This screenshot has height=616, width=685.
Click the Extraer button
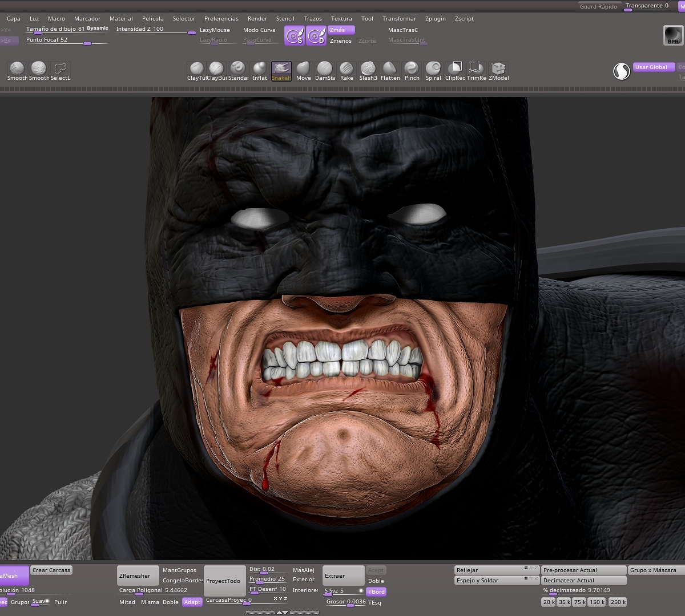[x=343, y=576]
